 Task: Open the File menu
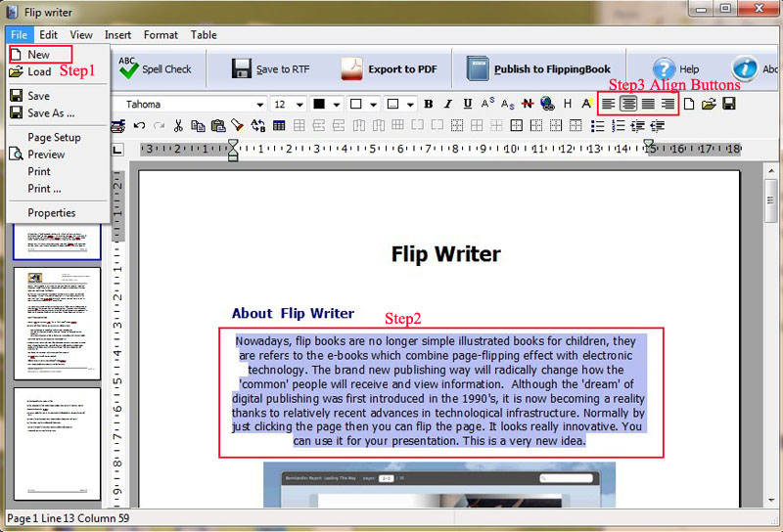click(x=19, y=35)
